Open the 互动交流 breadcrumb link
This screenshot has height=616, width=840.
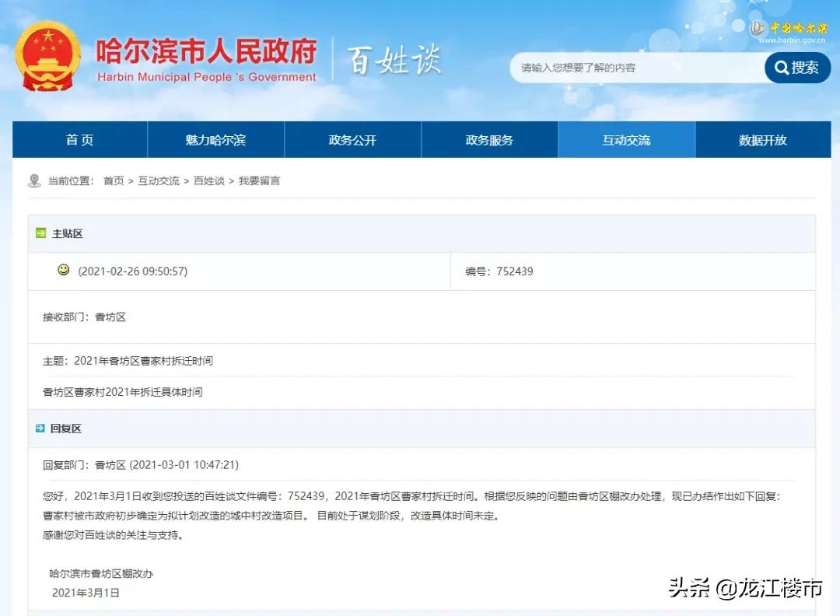159,180
